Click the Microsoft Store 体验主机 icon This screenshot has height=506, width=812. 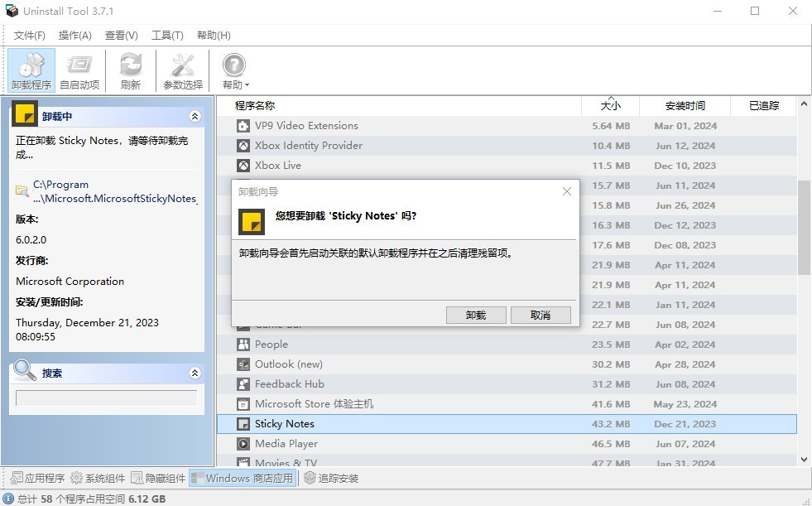[x=243, y=404]
